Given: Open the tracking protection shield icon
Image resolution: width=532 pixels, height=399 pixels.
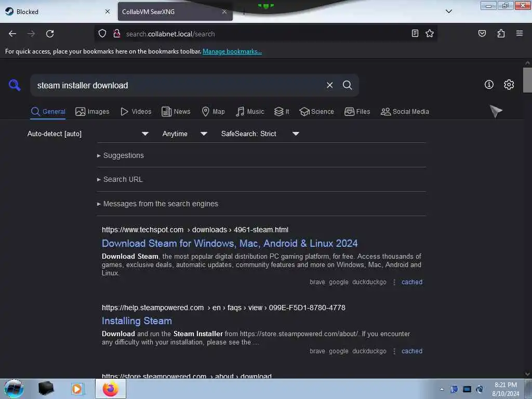Looking at the screenshot, I should pos(102,33).
